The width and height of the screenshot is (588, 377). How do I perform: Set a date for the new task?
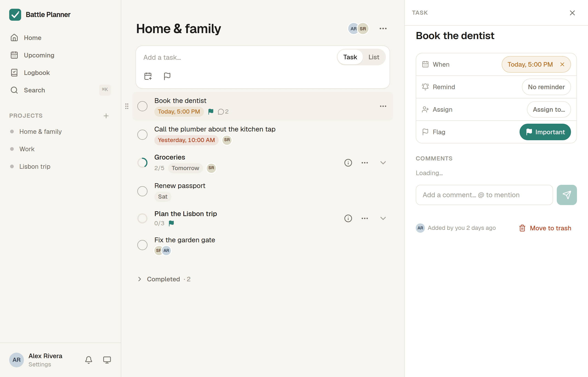tap(148, 76)
